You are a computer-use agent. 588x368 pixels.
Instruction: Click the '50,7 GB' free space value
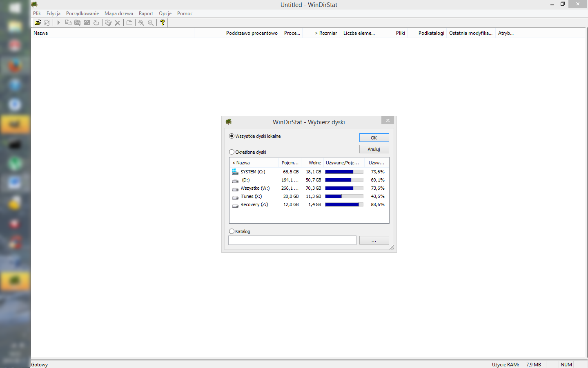(x=314, y=180)
